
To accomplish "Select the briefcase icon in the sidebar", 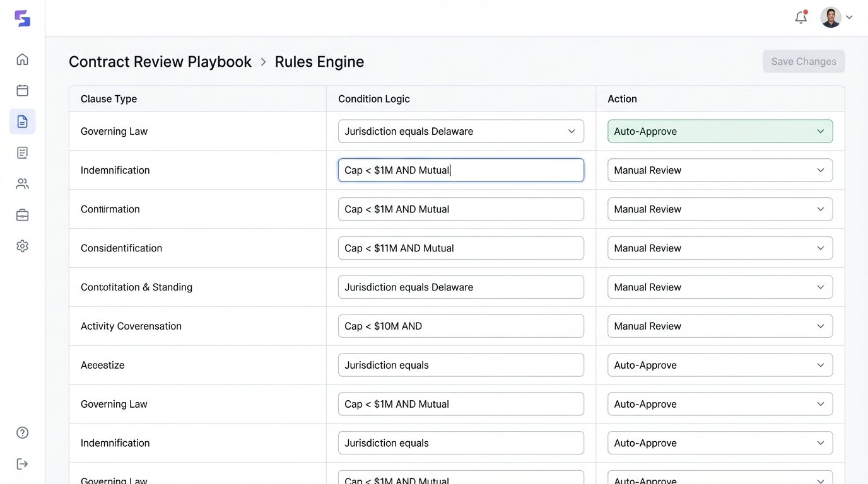I will coord(22,214).
